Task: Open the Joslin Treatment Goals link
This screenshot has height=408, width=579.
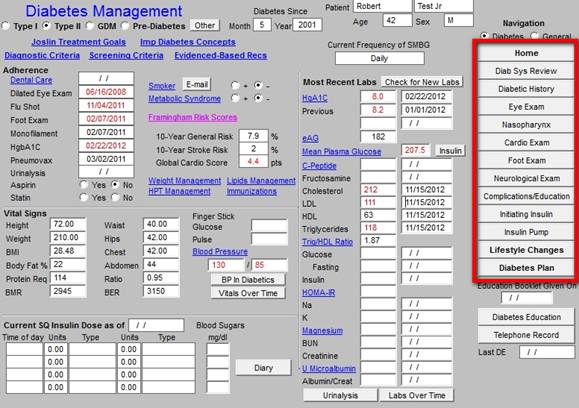Action: click(x=79, y=42)
